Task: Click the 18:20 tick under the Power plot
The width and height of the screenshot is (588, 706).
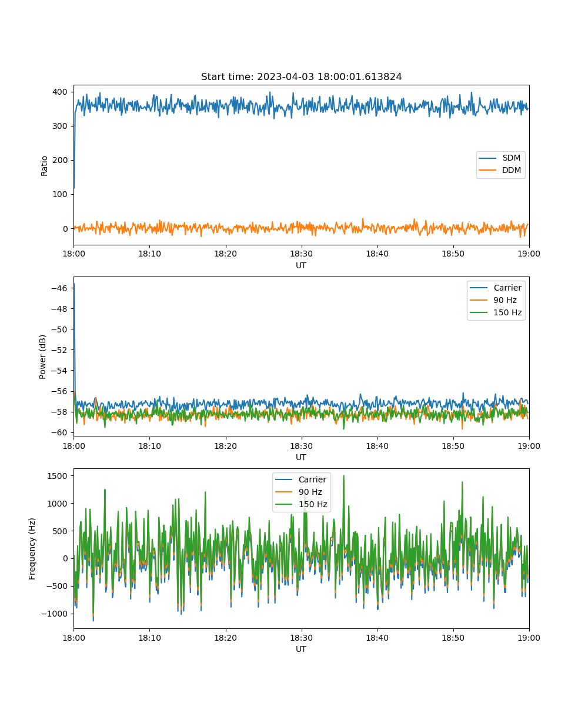Action: coord(225,445)
